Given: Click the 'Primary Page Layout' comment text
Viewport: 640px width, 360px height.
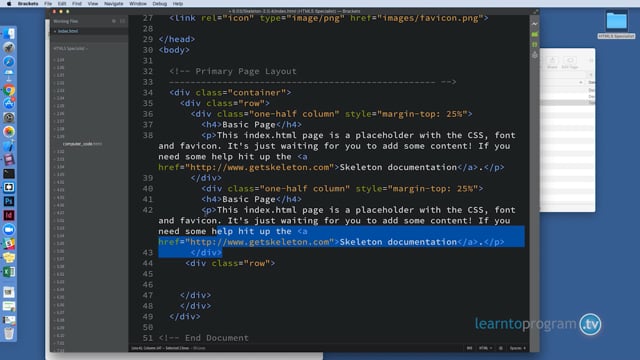Looking at the screenshot, I should (246, 71).
